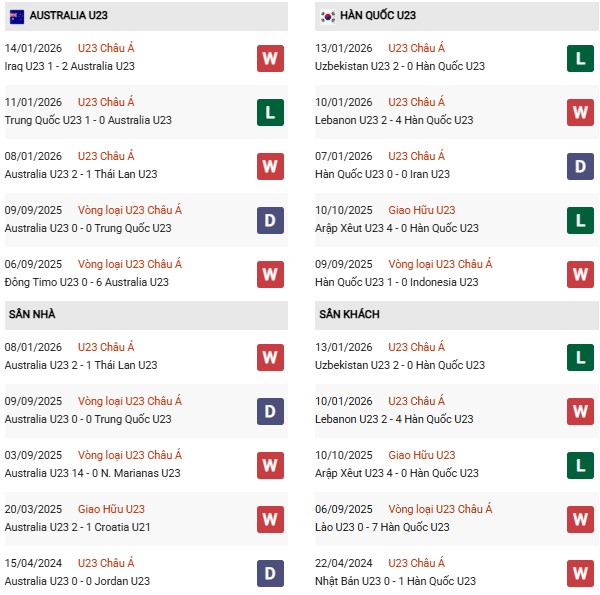600x595 pixels.
Task: Click match Lebanon U23 2 - 4 Hàn Quốc U23 under HÀN QUỐC U23
Action: pos(402,120)
